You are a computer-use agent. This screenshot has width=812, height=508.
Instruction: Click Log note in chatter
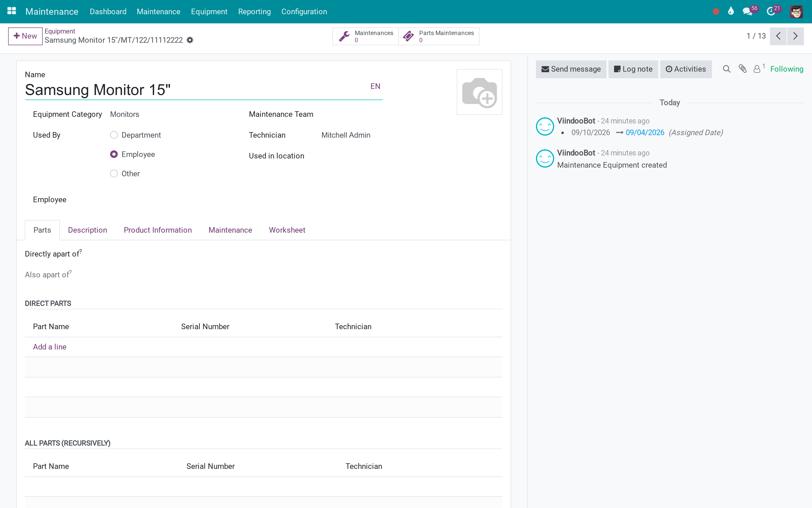[x=633, y=69]
